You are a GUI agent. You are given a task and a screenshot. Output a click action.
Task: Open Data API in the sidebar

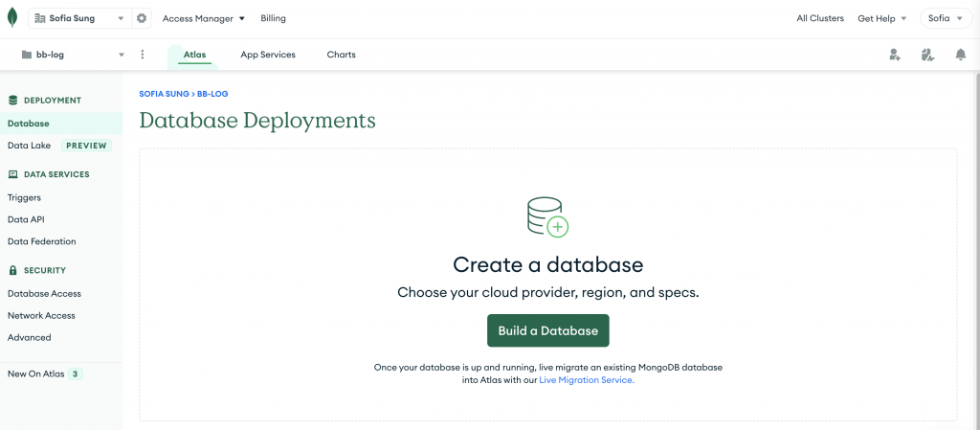(26, 219)
